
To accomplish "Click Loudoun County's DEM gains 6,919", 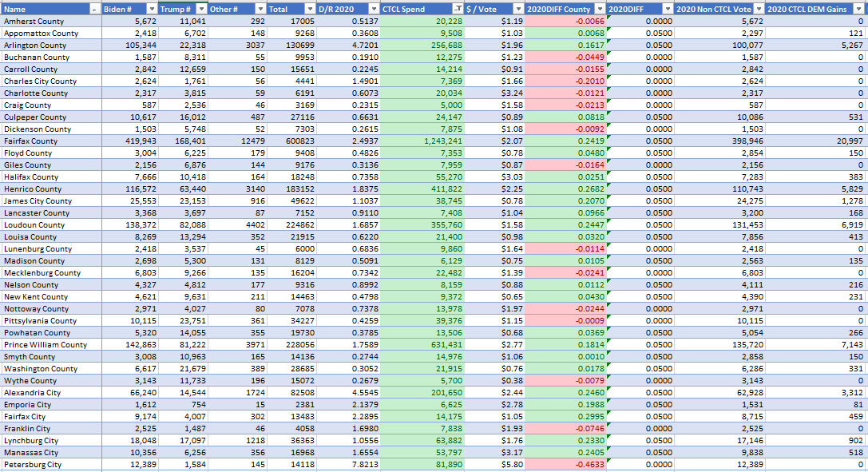I will pos(815,225).
